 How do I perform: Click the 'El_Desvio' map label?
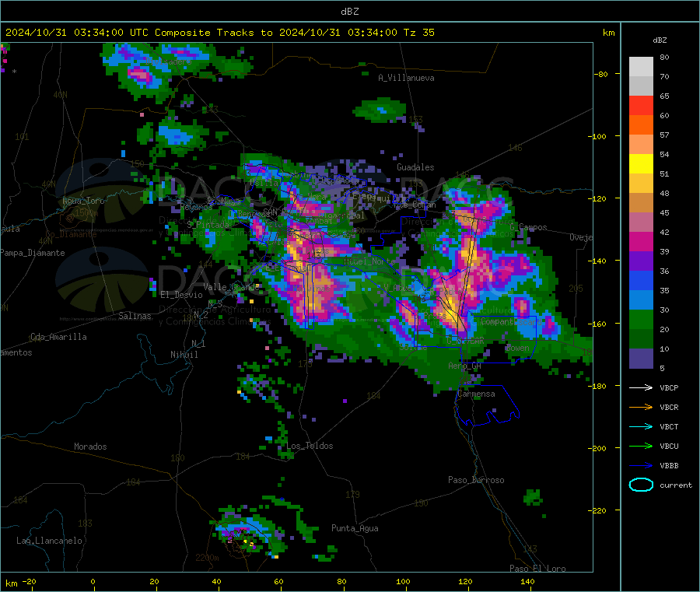tap(181, 295)
